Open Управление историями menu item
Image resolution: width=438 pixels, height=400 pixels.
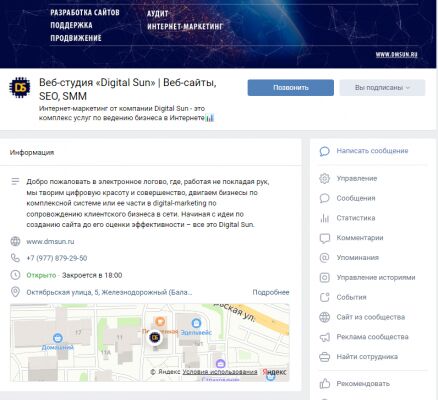tap(376, 277)
